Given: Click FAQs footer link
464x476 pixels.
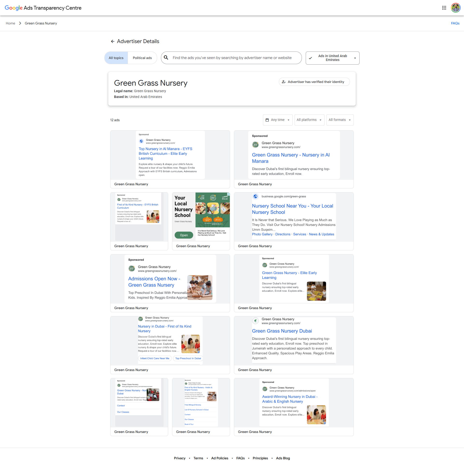Looking at the screenshot, I should click(240, 458).
